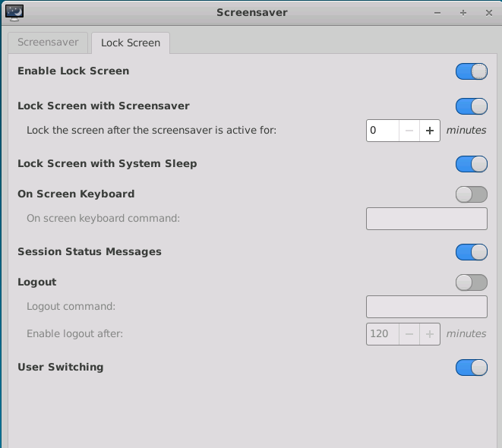Maximize the Screensaver window

click(463, 12)
